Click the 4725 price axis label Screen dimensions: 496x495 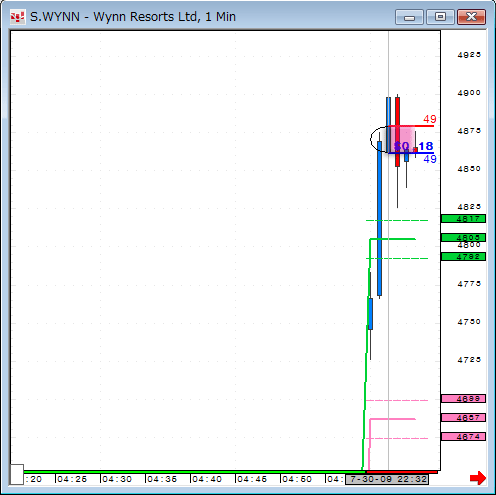[x=469, y=360]
